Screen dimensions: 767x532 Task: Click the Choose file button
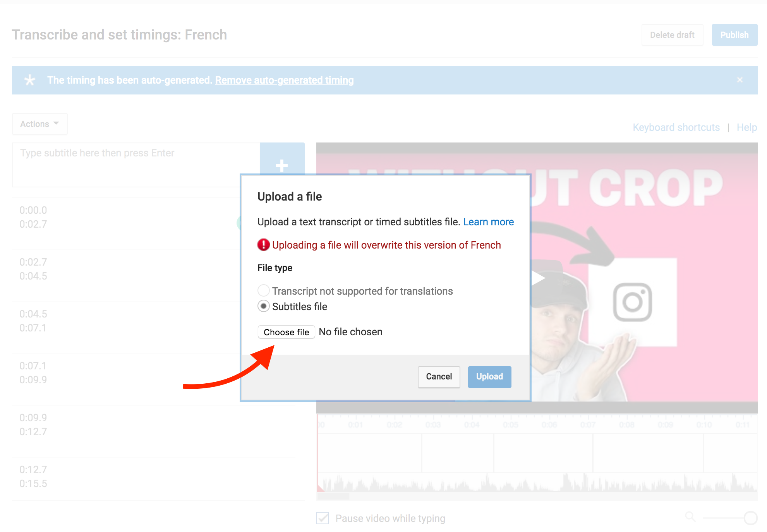(x=285, y=331)
